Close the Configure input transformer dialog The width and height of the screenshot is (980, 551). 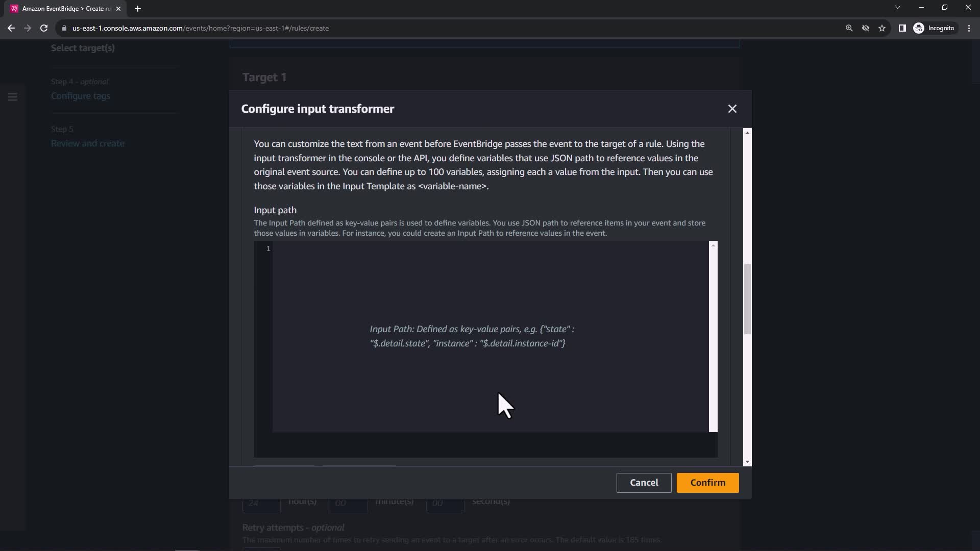click(x=732, y=109)
